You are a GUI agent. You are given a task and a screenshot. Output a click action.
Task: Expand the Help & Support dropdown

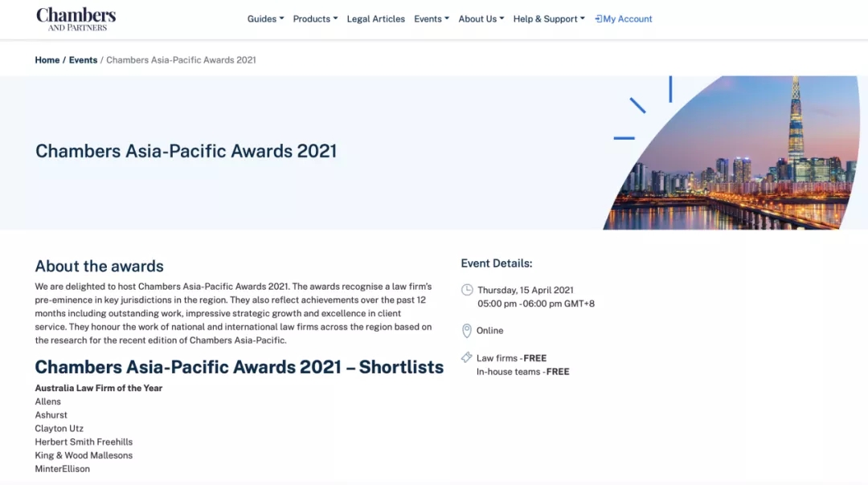[549, 18]
